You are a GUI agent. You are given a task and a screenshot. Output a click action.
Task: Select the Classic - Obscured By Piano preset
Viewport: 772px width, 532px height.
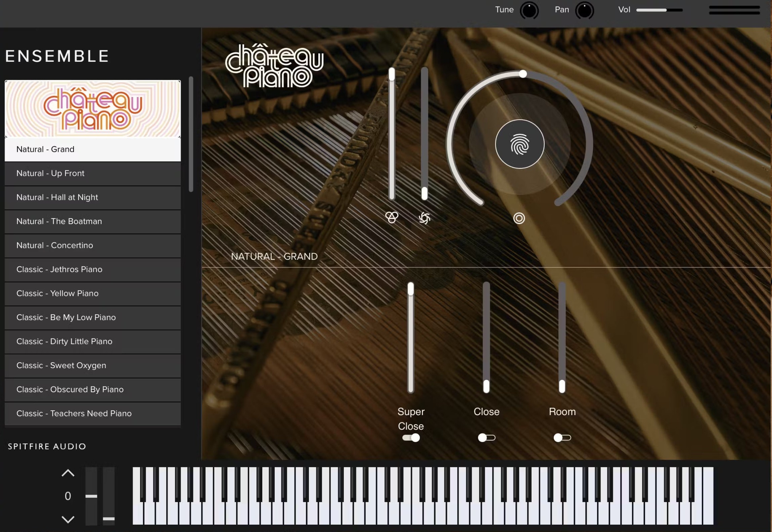tap(93, 390)
